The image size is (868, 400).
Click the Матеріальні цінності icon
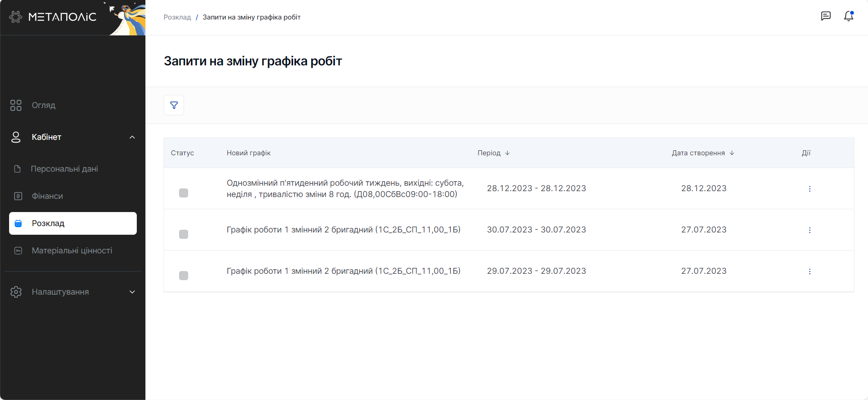18,251
